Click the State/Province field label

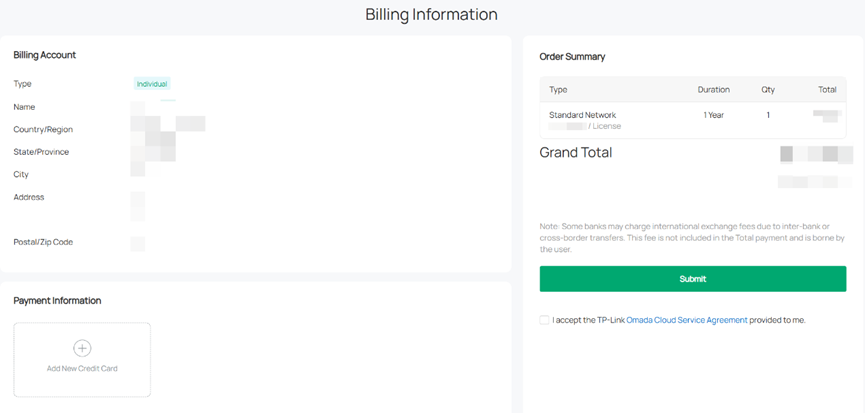tap(41, 152)
